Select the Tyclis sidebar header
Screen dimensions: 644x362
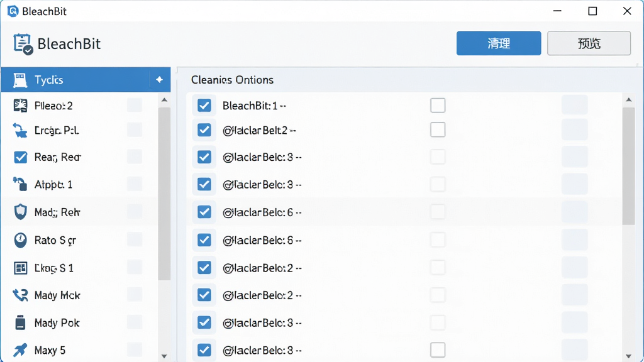86,80
